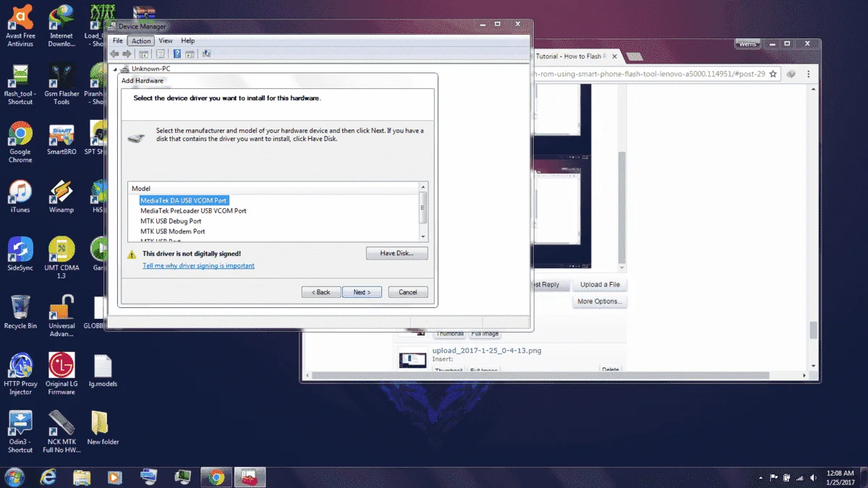Image resolution: width=868 pixels, height=488 pixels.
Task: Click the volume speaker icon in system tray
Action: point(814,478)
